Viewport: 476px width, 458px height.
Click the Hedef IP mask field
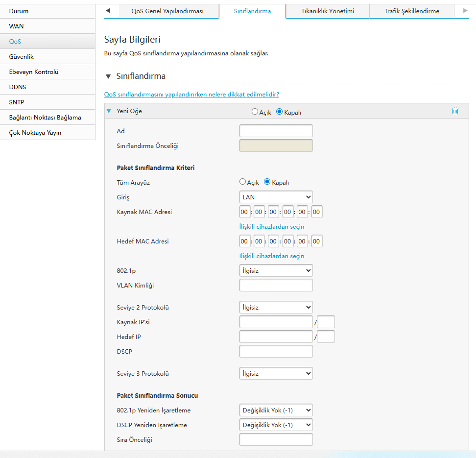click(x=326, y=337)
